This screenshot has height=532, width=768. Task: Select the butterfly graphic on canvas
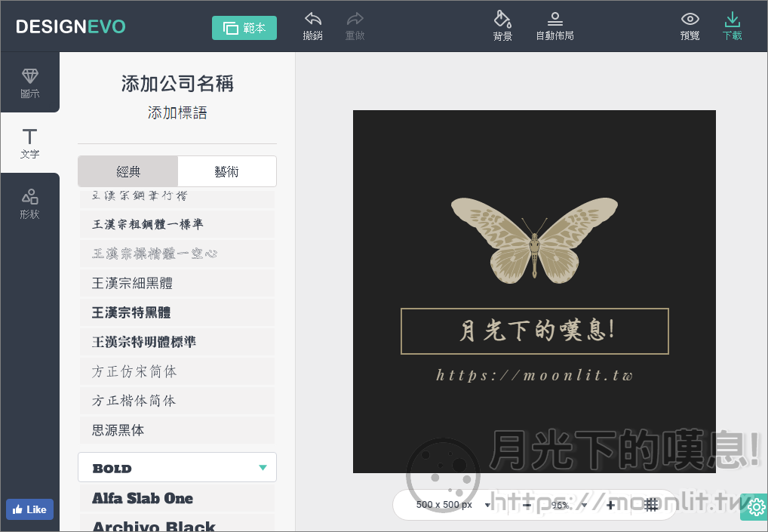(x=534, y=240)
